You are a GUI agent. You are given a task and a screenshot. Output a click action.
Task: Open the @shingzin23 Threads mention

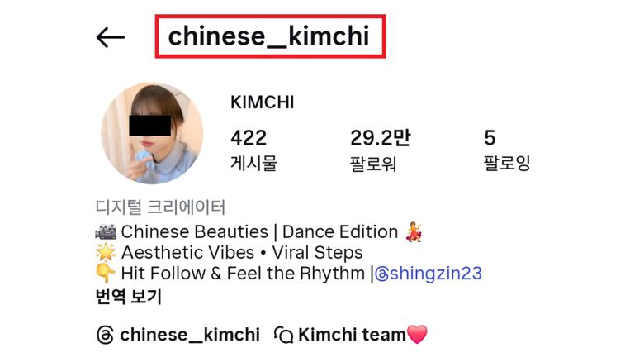tap(429, 274)
